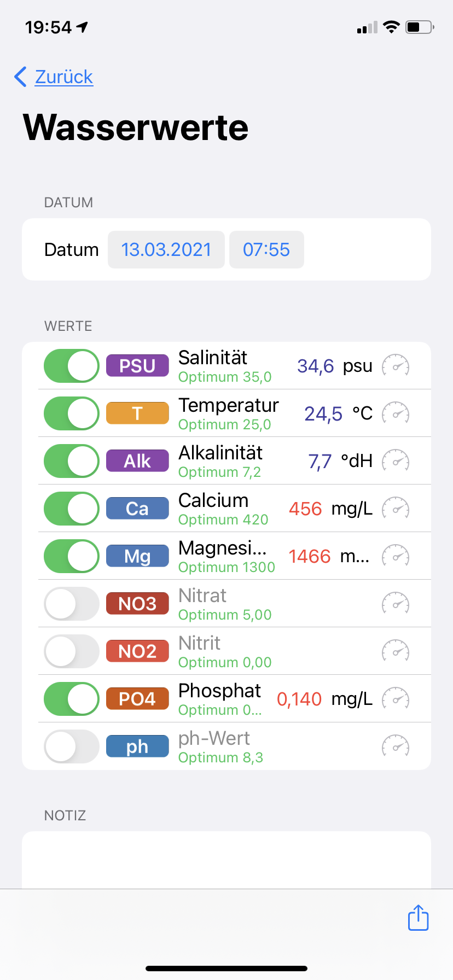Disable the Salinität PSU toggle
The height and width of the screenshot is (980, 453).
71,366
